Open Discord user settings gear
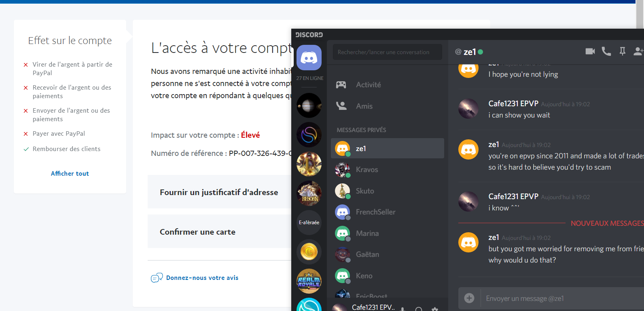This screenshot has height=311, width=644. 435,309
